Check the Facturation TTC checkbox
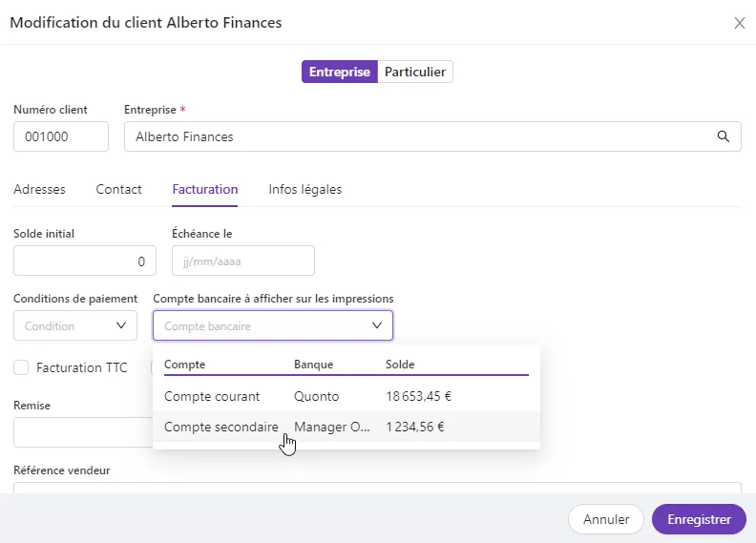This screenshot has width=756, height=543. coord(21,367)
